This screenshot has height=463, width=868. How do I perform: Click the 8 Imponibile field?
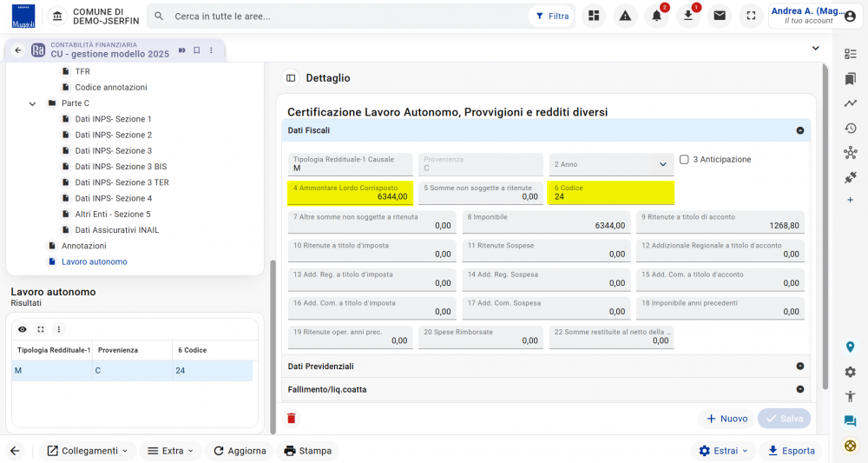[546, 222]
